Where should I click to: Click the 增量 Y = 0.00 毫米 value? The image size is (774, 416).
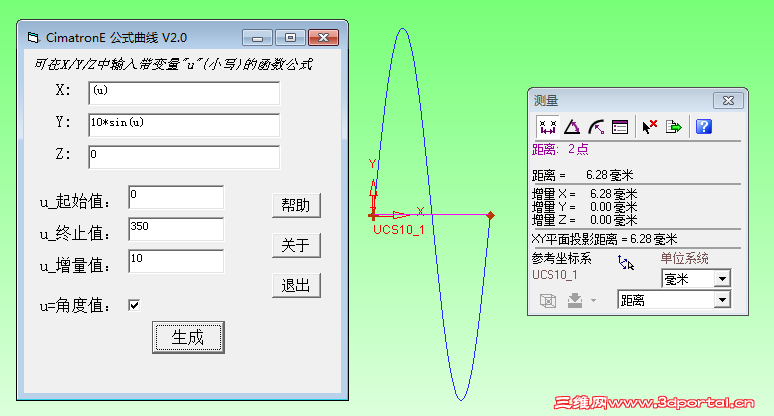[585, 207]
